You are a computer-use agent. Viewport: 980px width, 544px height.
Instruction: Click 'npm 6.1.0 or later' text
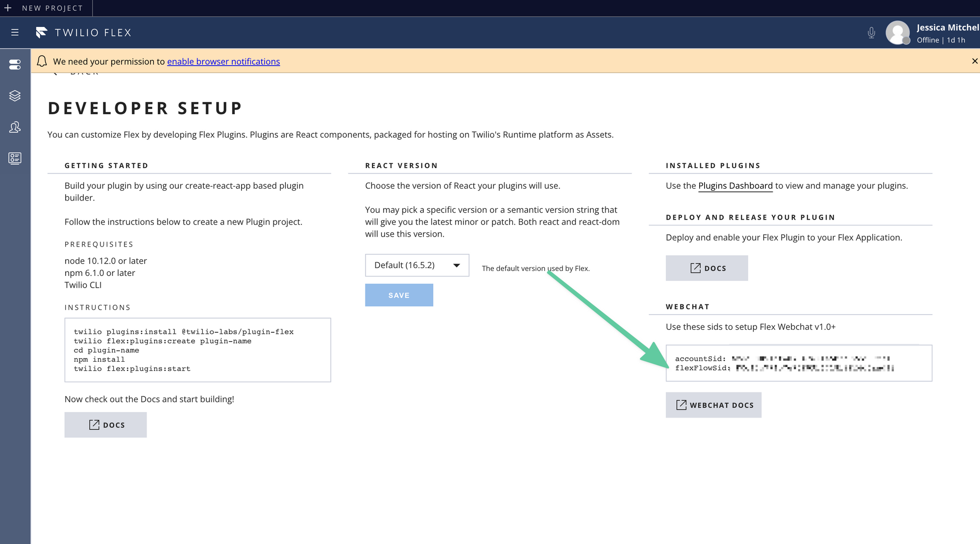tap(100, 273)
